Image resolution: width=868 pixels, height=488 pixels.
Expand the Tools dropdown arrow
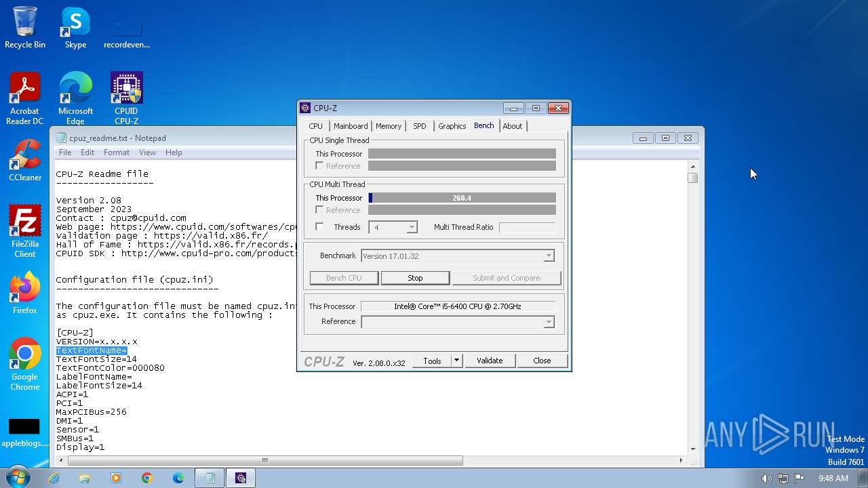coord(456,361)
